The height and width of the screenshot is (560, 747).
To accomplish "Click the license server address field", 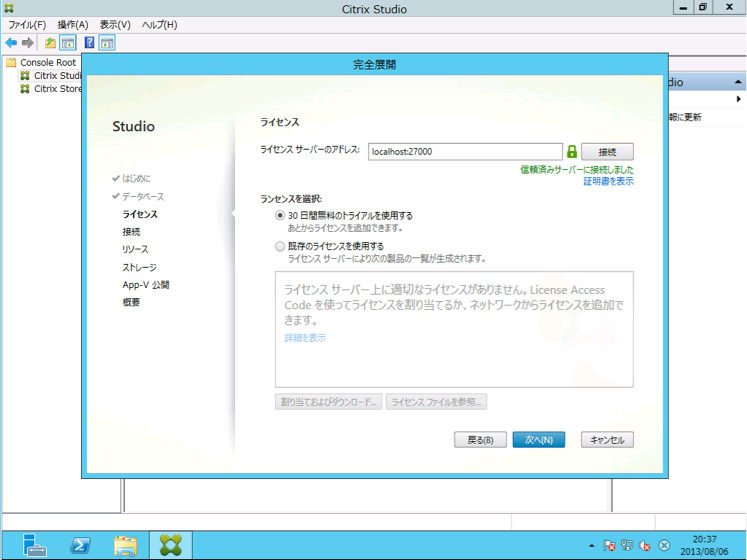I will 465,152.
